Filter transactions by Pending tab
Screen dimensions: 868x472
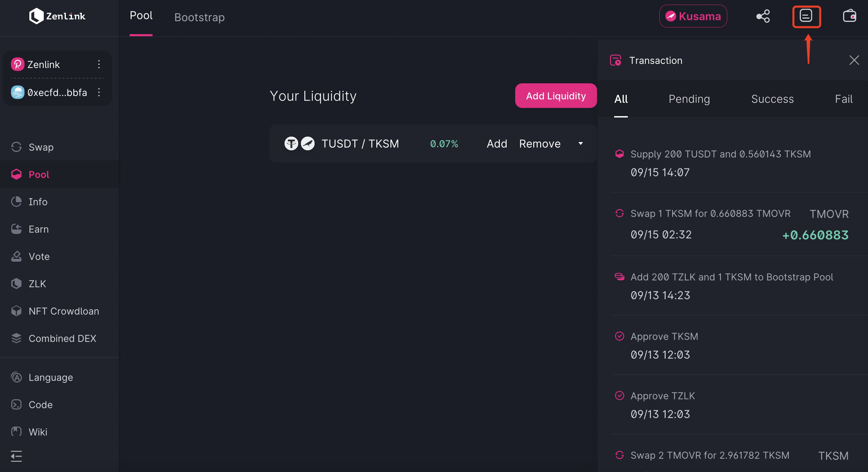pyautogui.click(x=689, y=99)
